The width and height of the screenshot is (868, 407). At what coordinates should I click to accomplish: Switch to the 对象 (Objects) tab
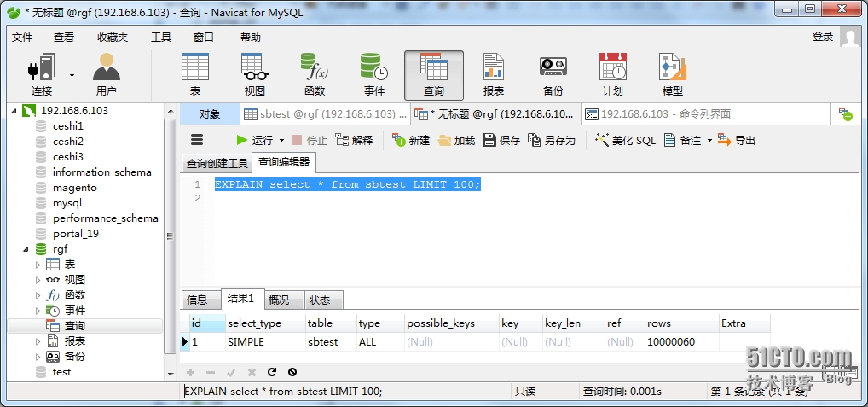[210, 114]
